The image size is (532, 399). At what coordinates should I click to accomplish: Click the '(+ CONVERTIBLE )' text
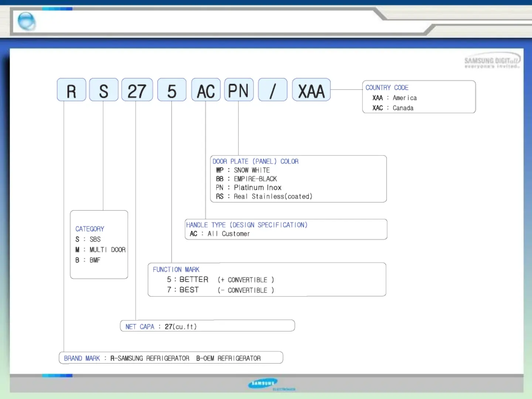click(246, 280)
